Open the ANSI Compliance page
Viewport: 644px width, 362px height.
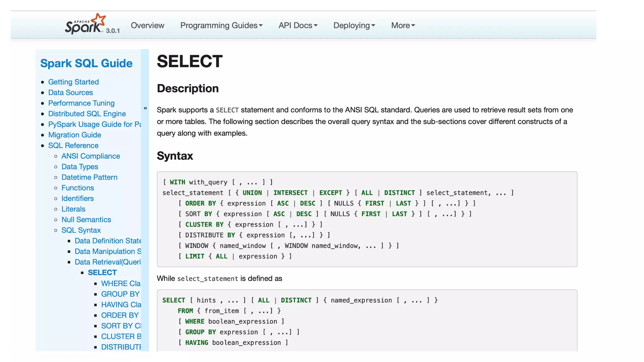click(91, 156)
